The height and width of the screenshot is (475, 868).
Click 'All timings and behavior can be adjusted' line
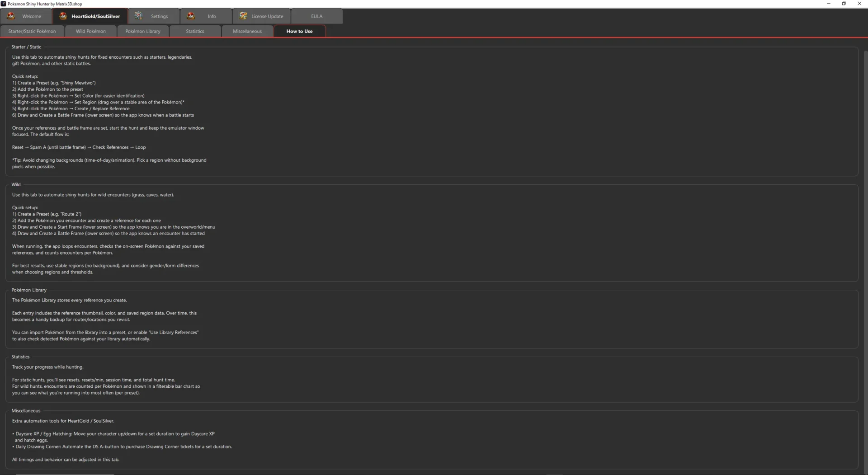(66, 460)
